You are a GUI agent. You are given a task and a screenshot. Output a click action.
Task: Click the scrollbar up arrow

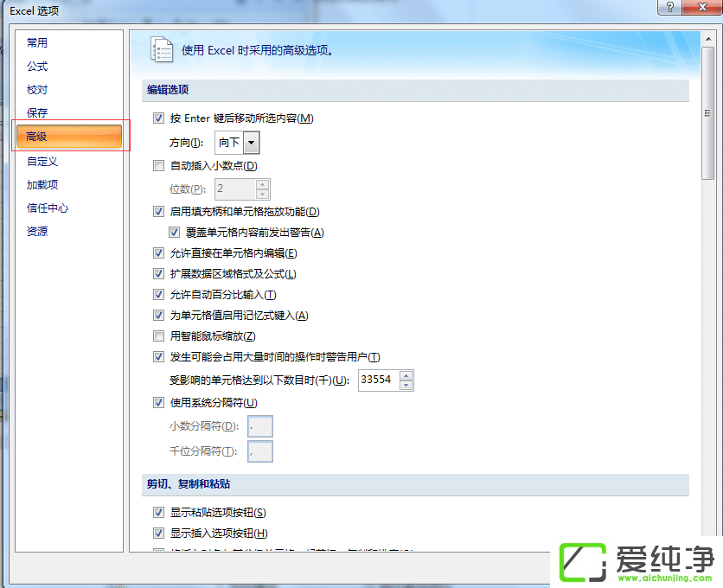(707, 39)
